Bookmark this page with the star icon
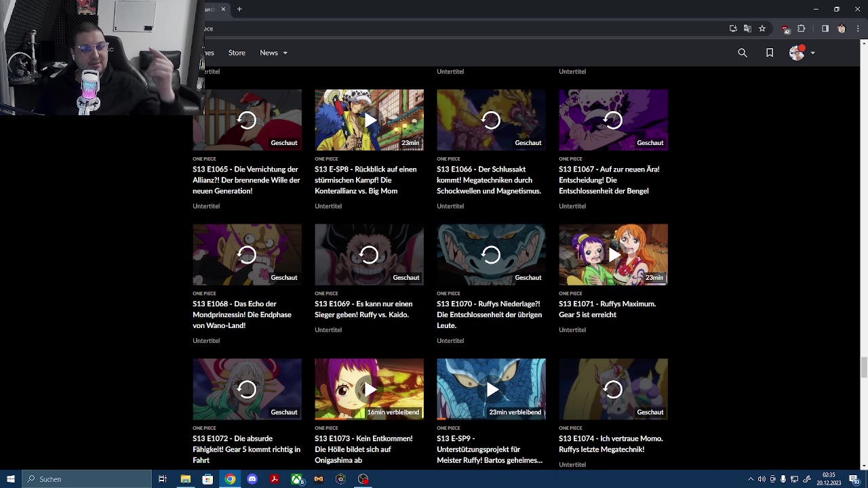The width and height of the screenshot is (868, 488). point(762,28)
